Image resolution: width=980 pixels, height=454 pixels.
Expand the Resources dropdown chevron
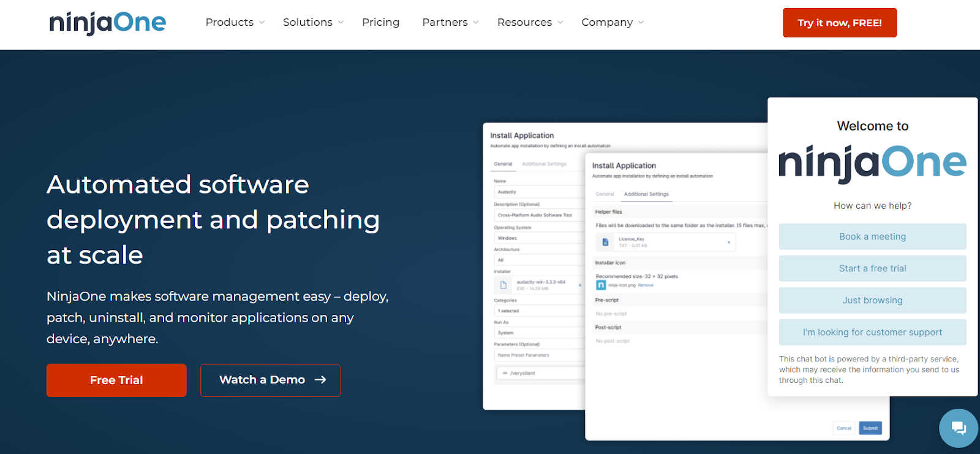[560, 23]
